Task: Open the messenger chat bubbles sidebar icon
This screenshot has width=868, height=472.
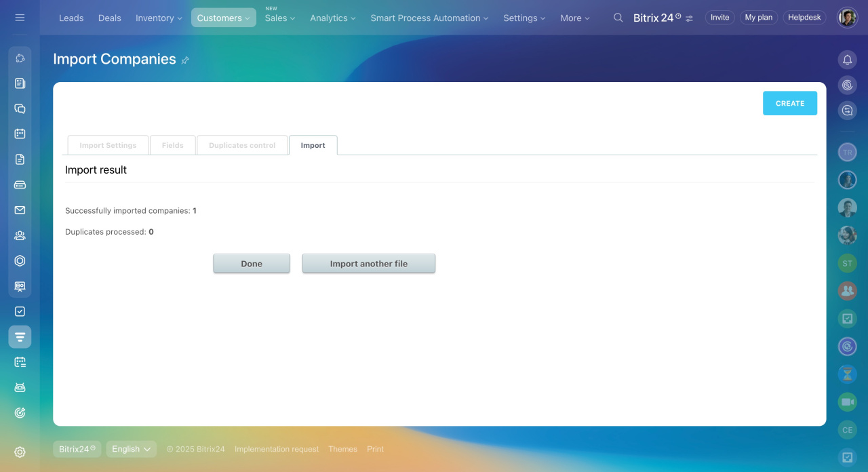Action: pyautogui.click(x=20, y=109)
